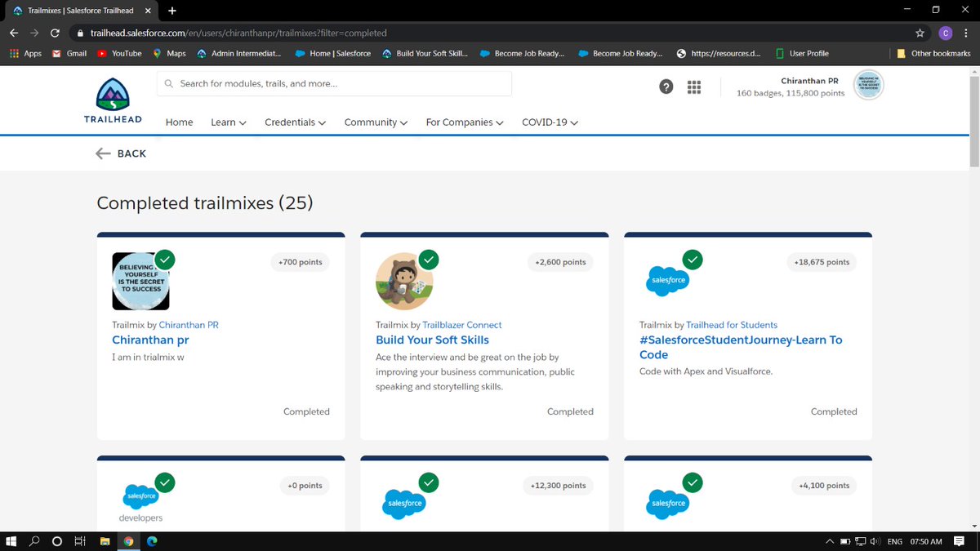Expand the Learn menu

click(229, 122)
